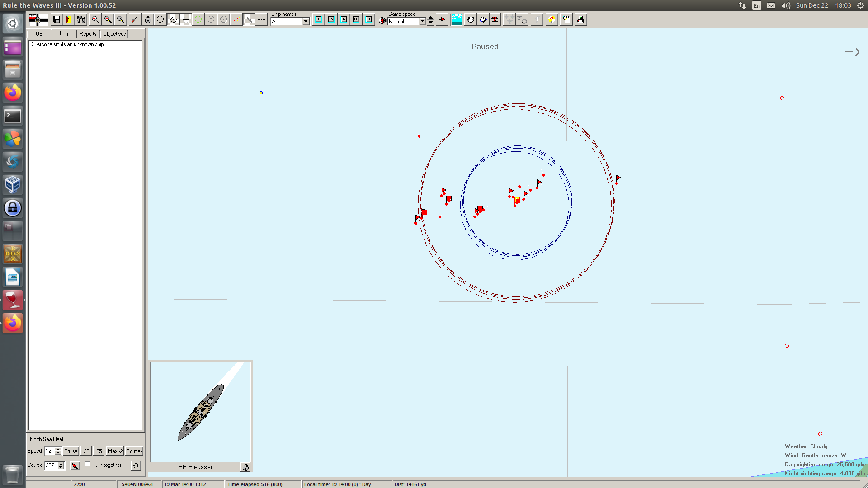Click the red arrow toolbar button
This screenshot has height=488, width=868.
pyautogui.click(x=442, y=19)
